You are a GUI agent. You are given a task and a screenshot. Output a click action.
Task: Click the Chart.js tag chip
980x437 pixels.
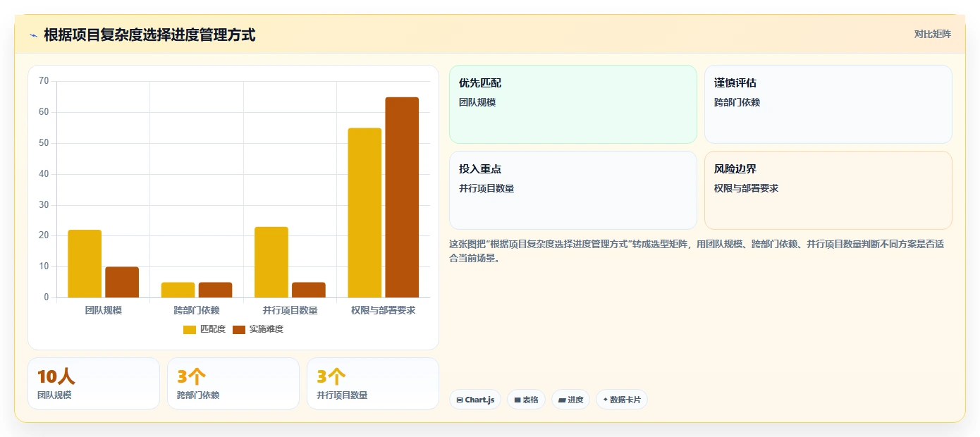coord(476,400)
